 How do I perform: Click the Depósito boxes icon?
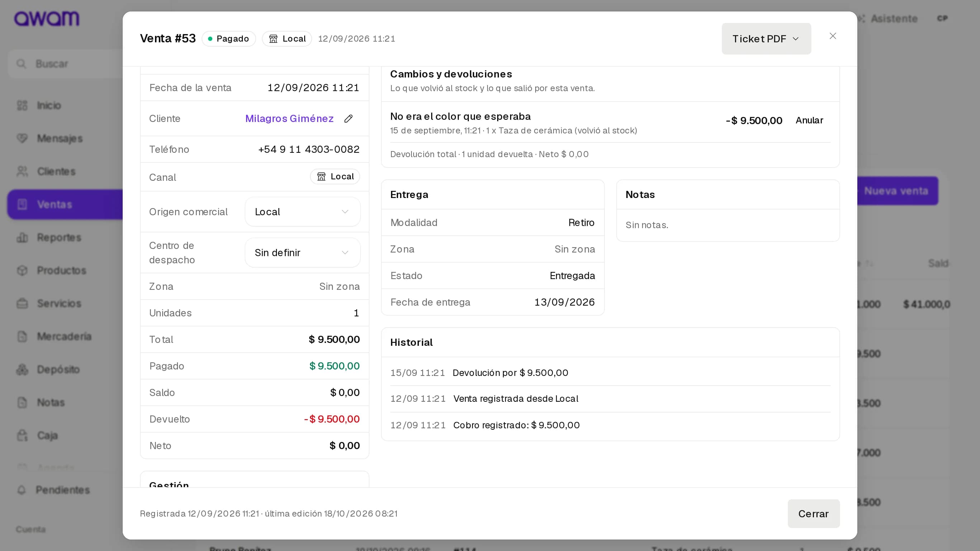(23, 369)
